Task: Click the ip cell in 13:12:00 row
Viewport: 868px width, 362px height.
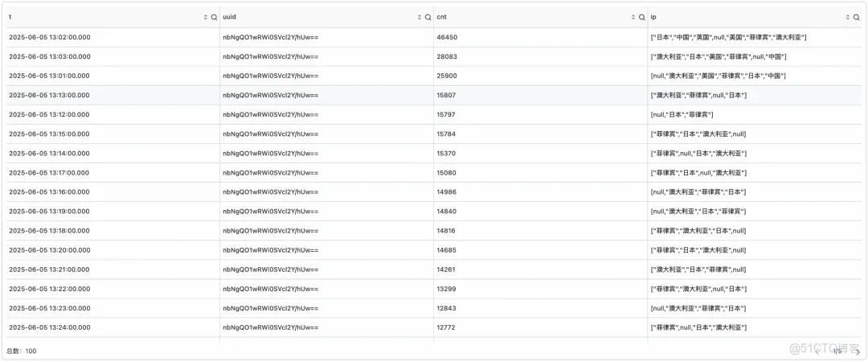Action: (682, 114)
